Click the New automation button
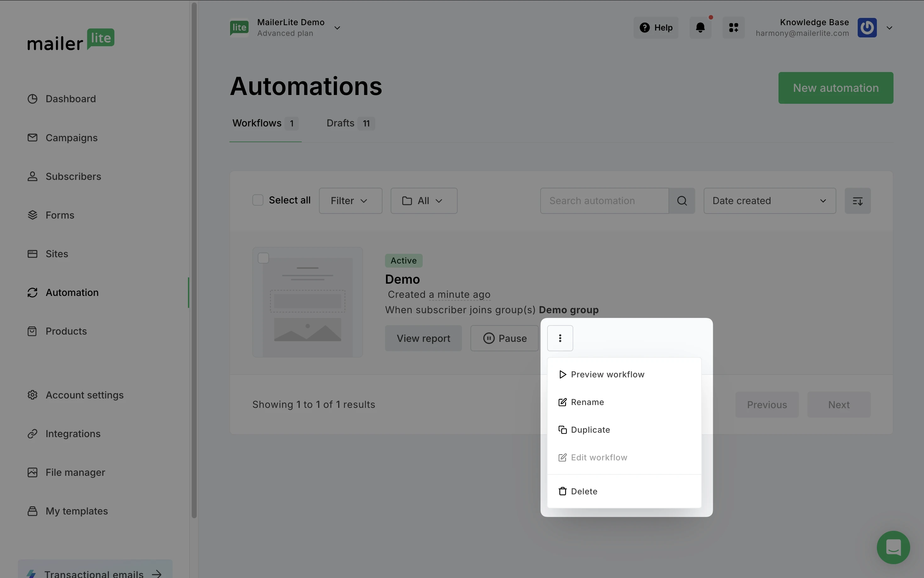 pyautogui.click(x=836, y=88)
